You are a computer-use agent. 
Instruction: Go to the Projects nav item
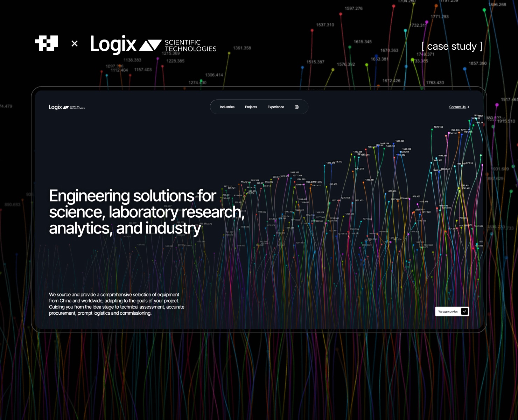251,107
